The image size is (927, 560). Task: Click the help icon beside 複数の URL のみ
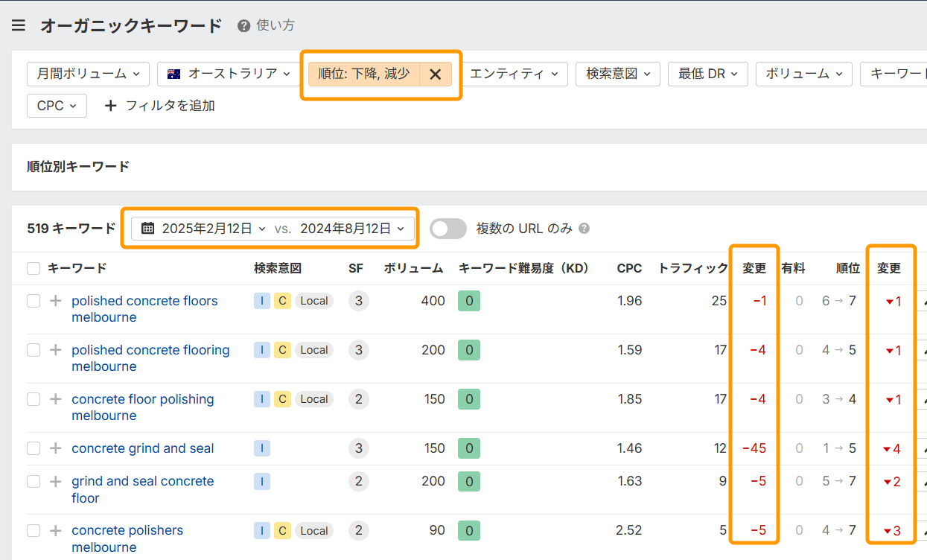click(x=584, y=228)
